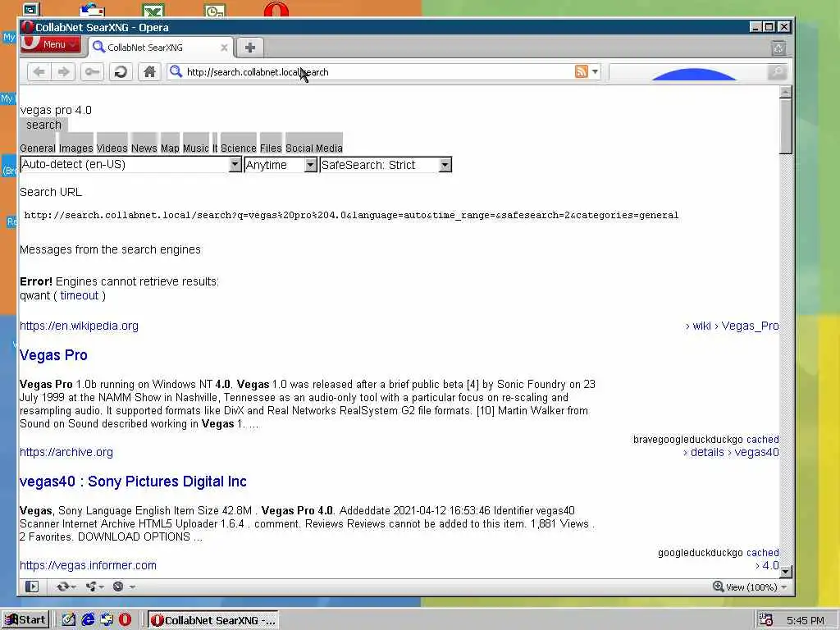
Task: Open the https://vegas.informer.com link
Action: (88, 565)
